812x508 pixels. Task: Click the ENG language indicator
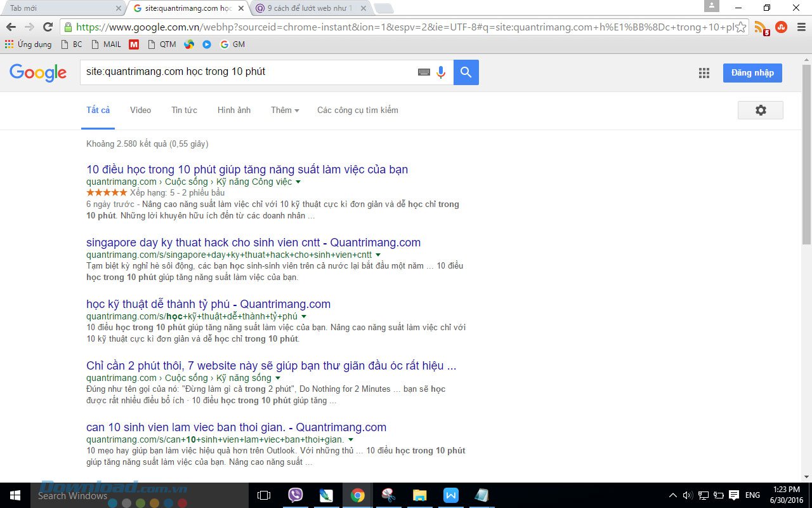point(752,495)
